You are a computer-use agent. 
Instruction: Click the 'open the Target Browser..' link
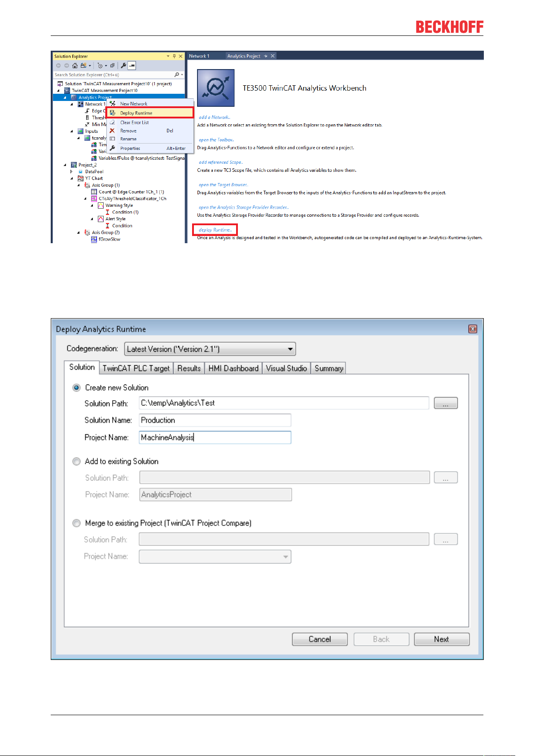click(x=224, y=185)
